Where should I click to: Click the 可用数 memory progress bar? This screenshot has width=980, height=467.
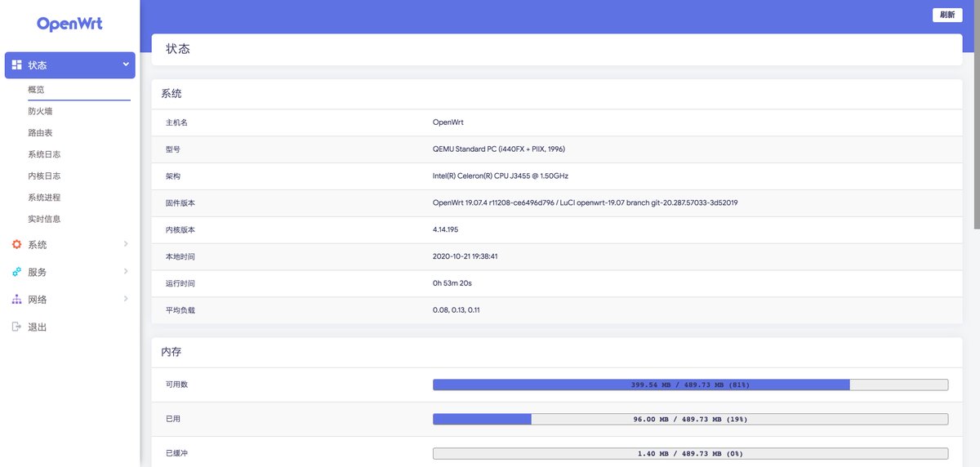pyautogui.click(x=690, y=385)
